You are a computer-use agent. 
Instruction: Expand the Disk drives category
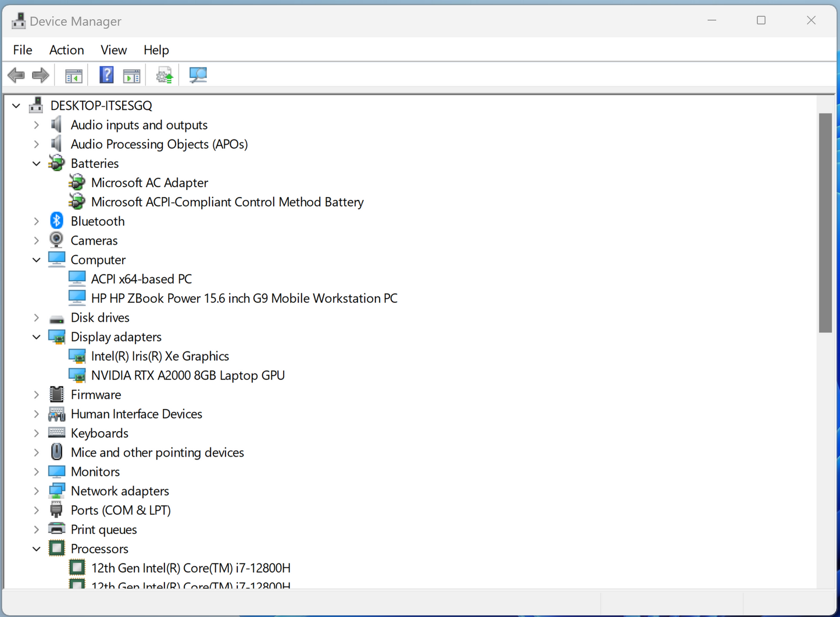37,318
